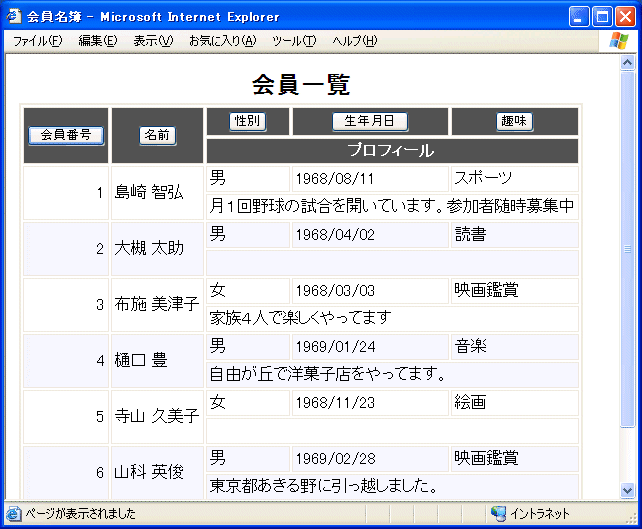Click status text ページが表示されました
The width and height of the screenshot is (642, 529).
pos(80,513)
